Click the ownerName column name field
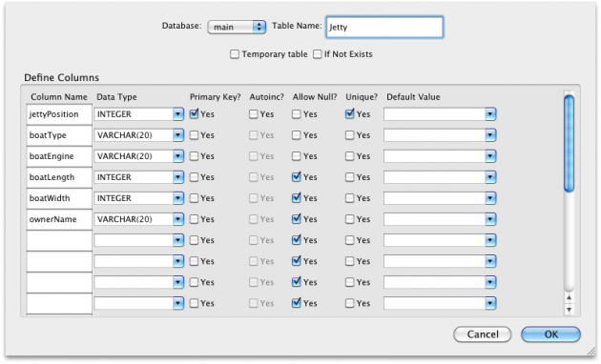This screenshot has height=364, width=601. point(59,219)
